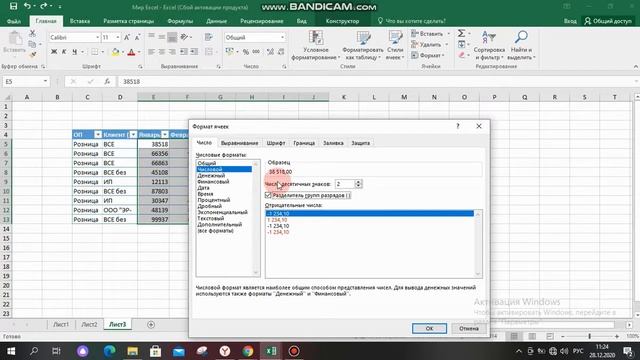Open Find and Select (Найти и выделить)
Image resolution: width=640 pixels, height=360 pixels.
tap(522, 45)
